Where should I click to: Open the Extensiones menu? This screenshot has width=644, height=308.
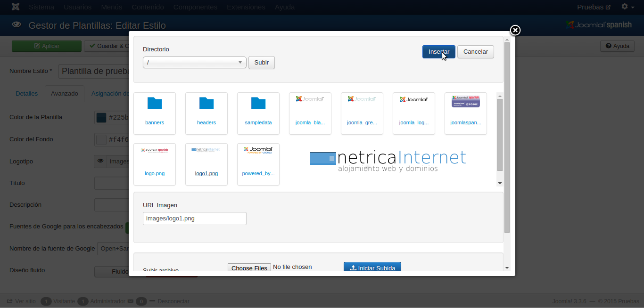click(246, 7)
